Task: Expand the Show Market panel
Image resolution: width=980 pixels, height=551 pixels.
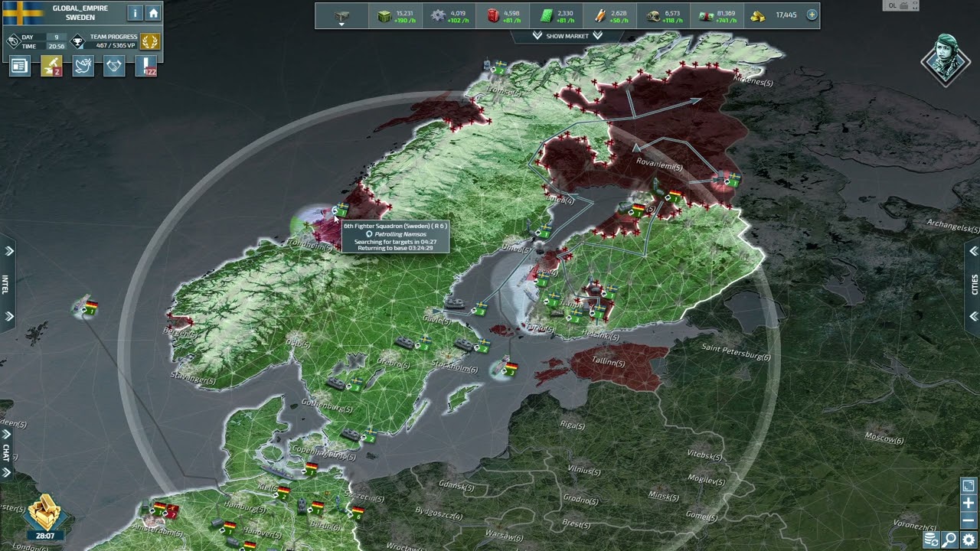Action: click(567, 36)
